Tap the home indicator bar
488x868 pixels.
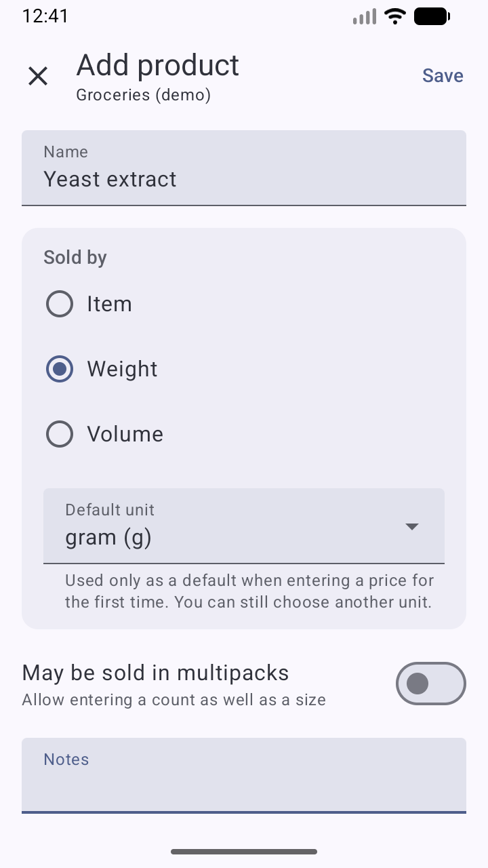point(244,852)
